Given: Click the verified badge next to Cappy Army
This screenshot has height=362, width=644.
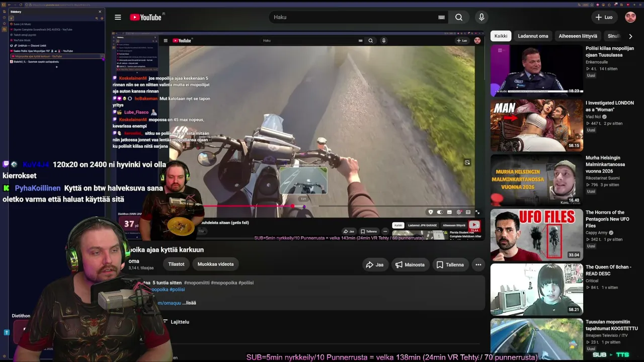Looking at the screenshot, I should pos(611,233).
